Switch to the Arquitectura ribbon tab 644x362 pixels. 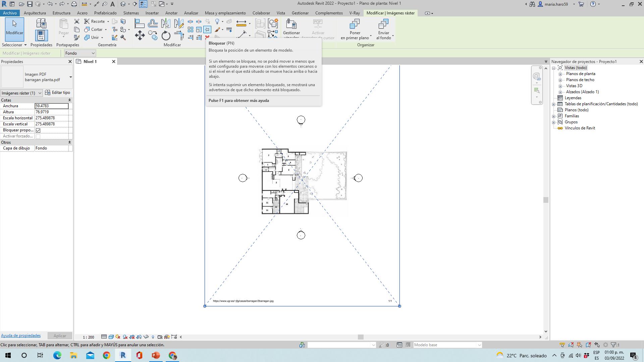tap(35, 13)
